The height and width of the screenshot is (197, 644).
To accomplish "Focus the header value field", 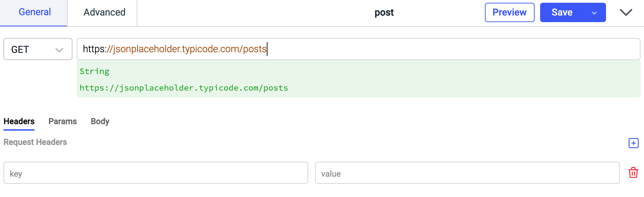I will coord(467,173).
